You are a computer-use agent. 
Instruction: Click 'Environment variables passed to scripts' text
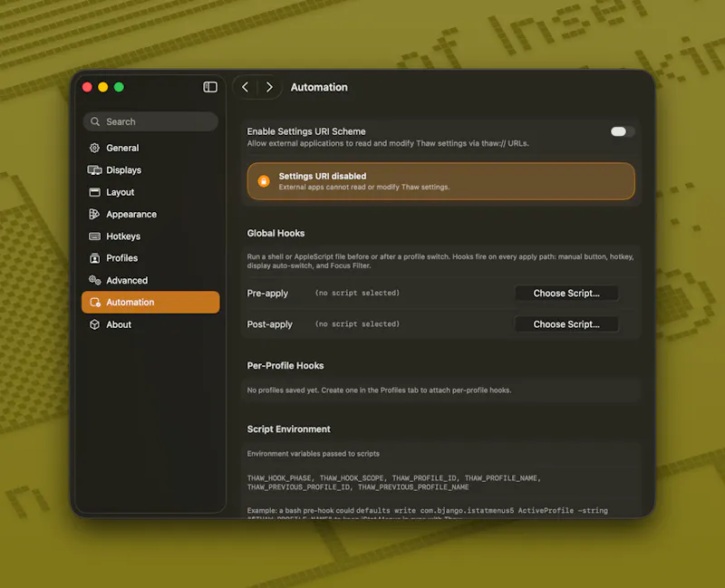click(x=313, y=454)
